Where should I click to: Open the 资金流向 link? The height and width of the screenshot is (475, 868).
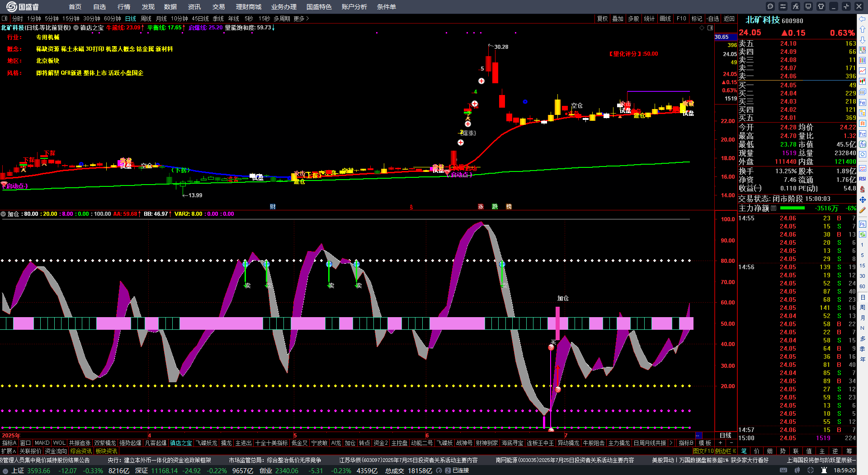click(x=56, y=451)
